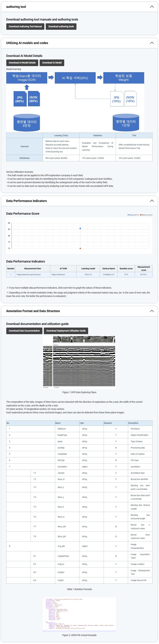This screenshot has height=644, width=159.
Task: Collapse Annotation Format and Data Structure section
Action: (151, 311)
